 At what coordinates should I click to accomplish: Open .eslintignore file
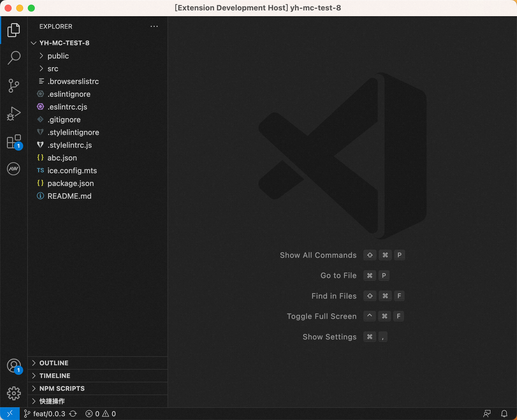98,94
